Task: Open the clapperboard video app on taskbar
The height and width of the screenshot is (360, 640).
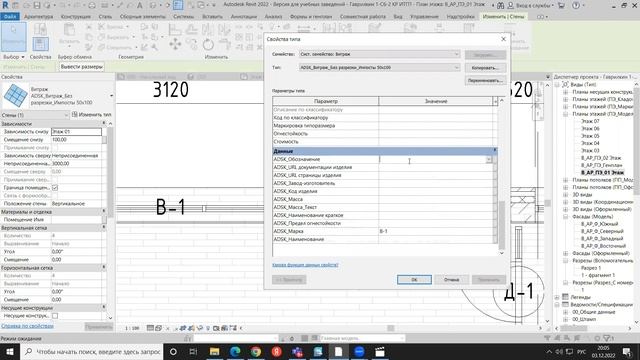Action: click(380, 351)
